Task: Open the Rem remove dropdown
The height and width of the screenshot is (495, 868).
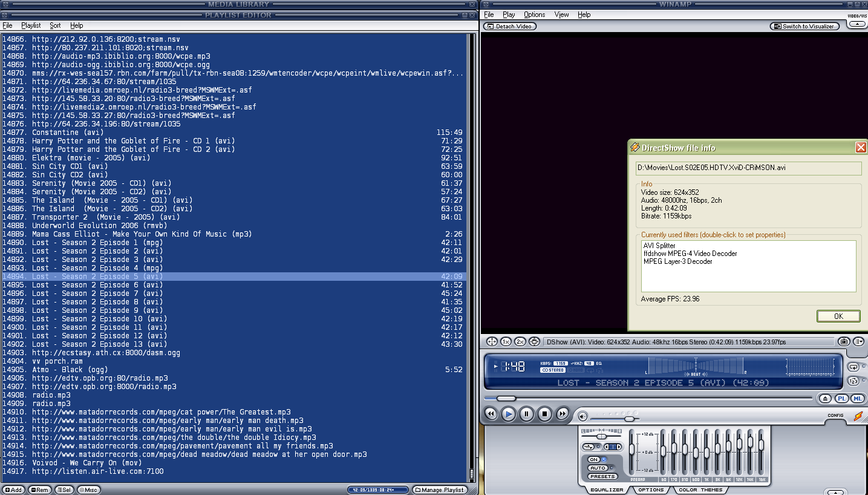Action: pyautogui.click(x=40, y=490)
